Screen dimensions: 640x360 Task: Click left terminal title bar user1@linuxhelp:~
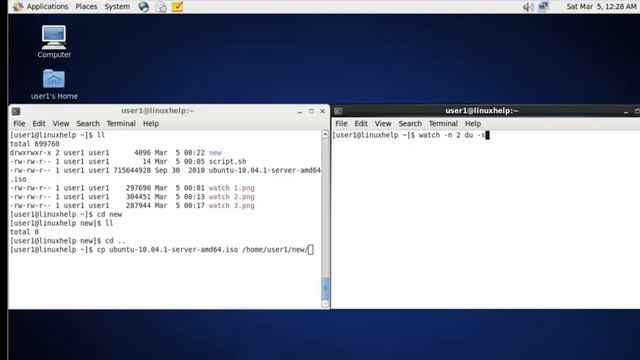click(x=157, y=111)
